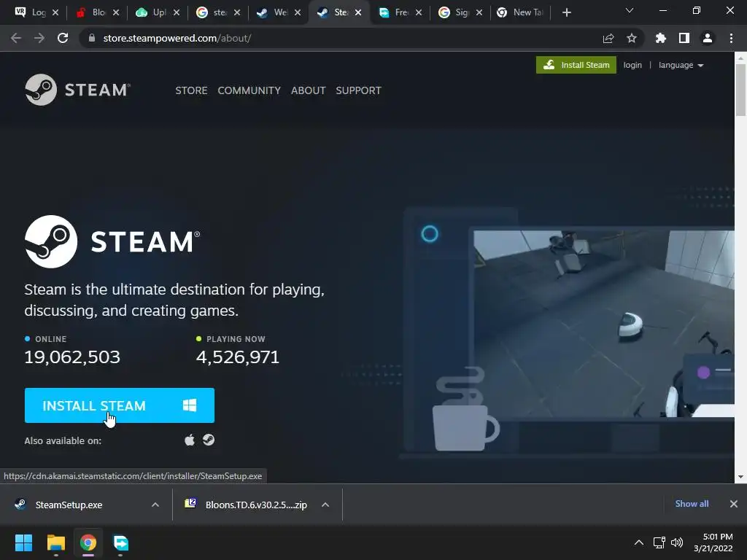Screen dimensions: 747x560
Task: Open File Explorer from taskbar
Action: (x=55, y=542)
